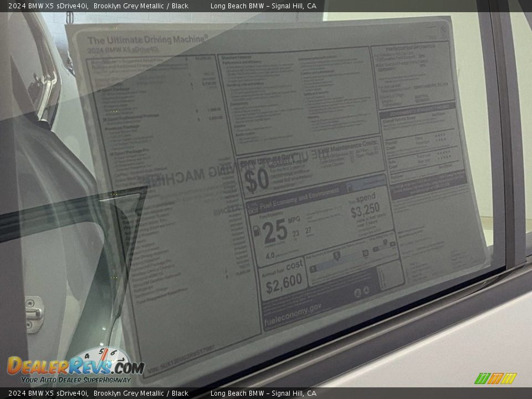Click the "$2,600" annual fuel cost
The image size is (532, 399).
pyautogui.click(x=284, y=284)
